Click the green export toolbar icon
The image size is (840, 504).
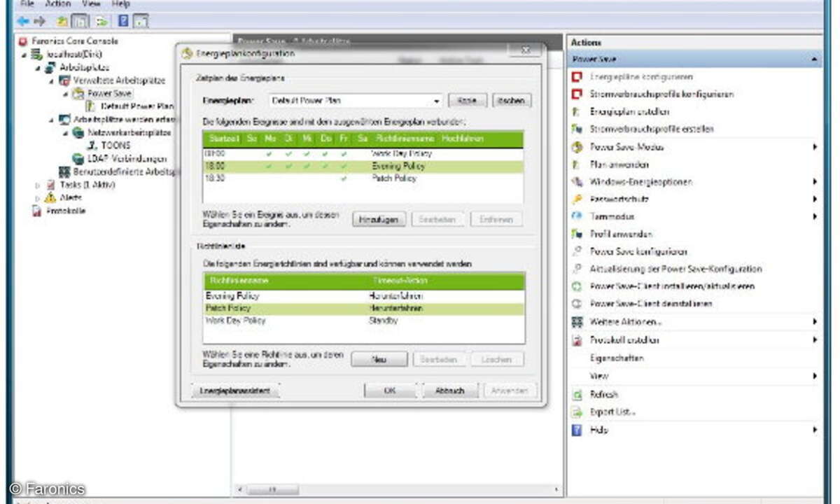(102, 21)
